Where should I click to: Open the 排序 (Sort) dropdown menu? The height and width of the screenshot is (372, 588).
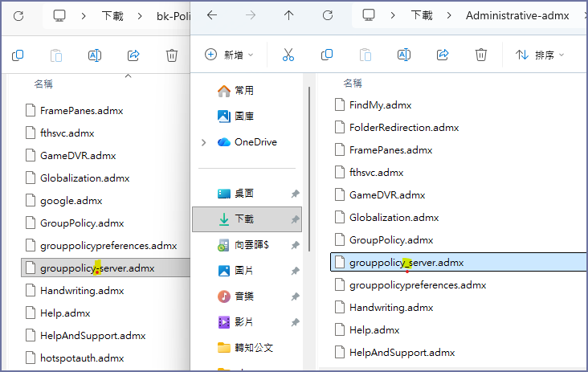point(540,55)
